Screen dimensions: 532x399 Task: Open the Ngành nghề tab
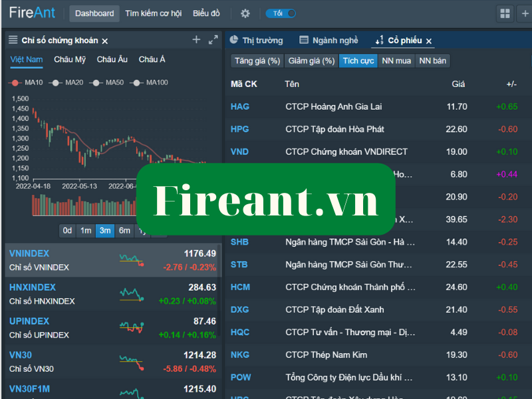[x=329, y=41]
